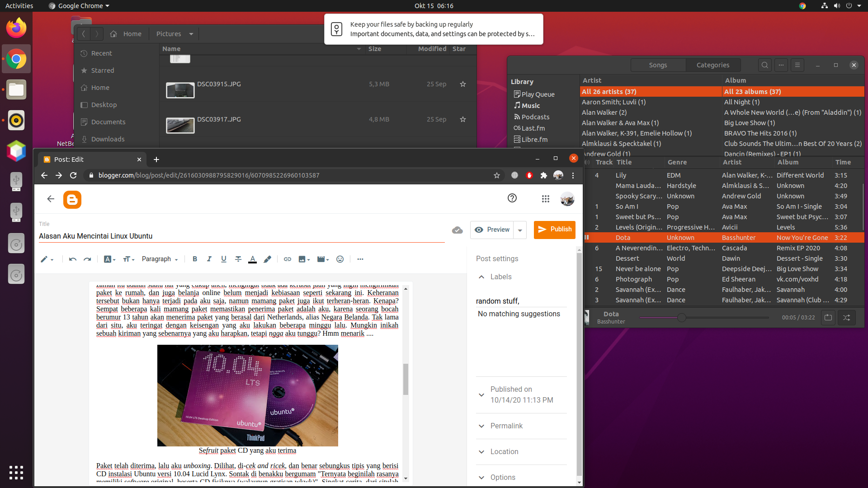Click the undo icon in editor toolbar
Viewport: 868px width, 488px height.
[x=72, y=259]
